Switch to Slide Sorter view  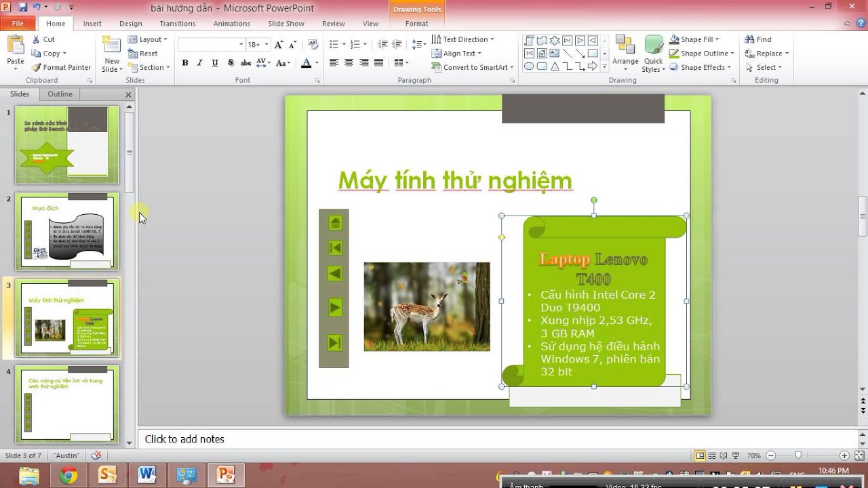tap(712, 455)
